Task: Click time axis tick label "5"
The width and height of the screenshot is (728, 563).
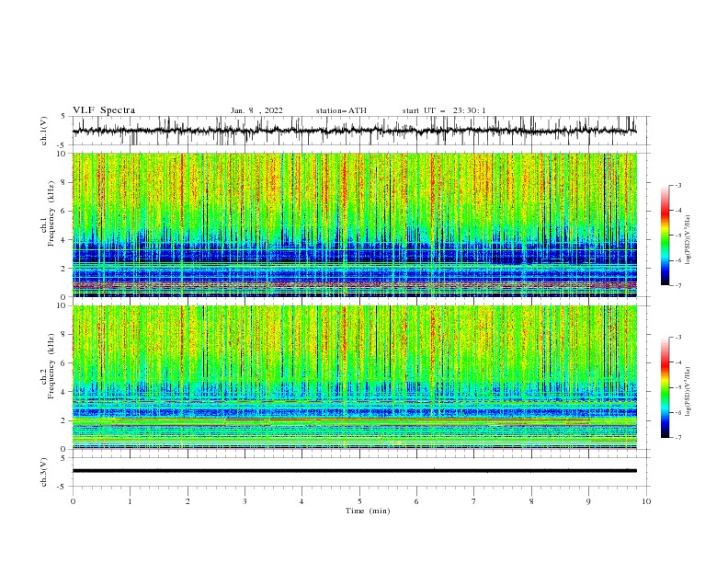Action: pyautogui.click(x=359, y=501)
